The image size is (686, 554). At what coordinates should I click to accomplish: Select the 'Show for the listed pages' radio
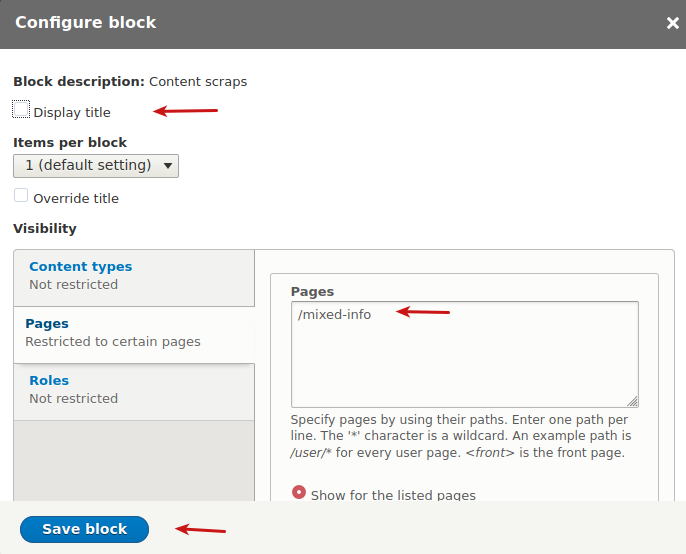point(298,493)
